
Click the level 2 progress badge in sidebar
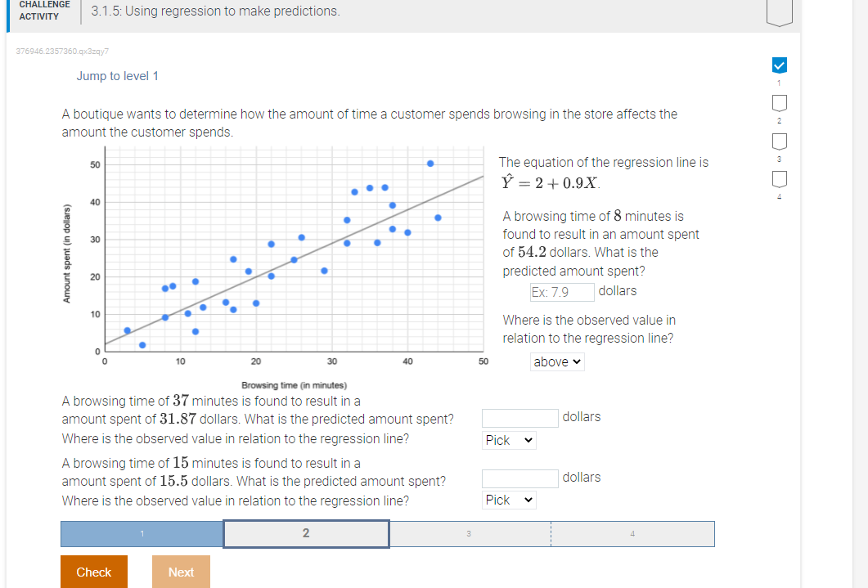click(x=780, y=102)
